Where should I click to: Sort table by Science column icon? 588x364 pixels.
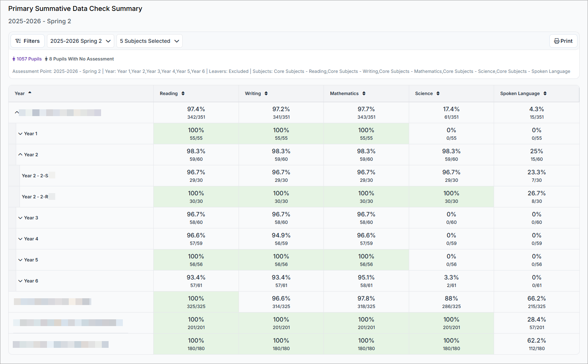438,94
